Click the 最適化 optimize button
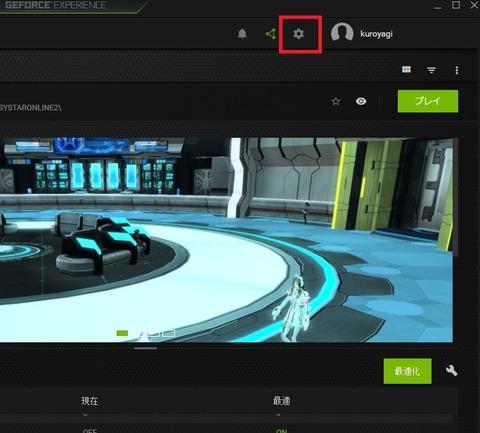This screenshot has height=433, width=480. click(x=407, y=371)
